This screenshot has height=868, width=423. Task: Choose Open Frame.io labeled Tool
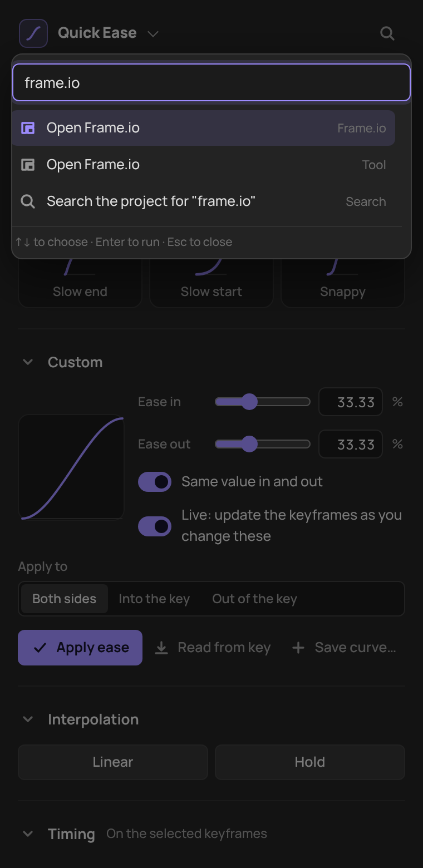coord(204,165)
